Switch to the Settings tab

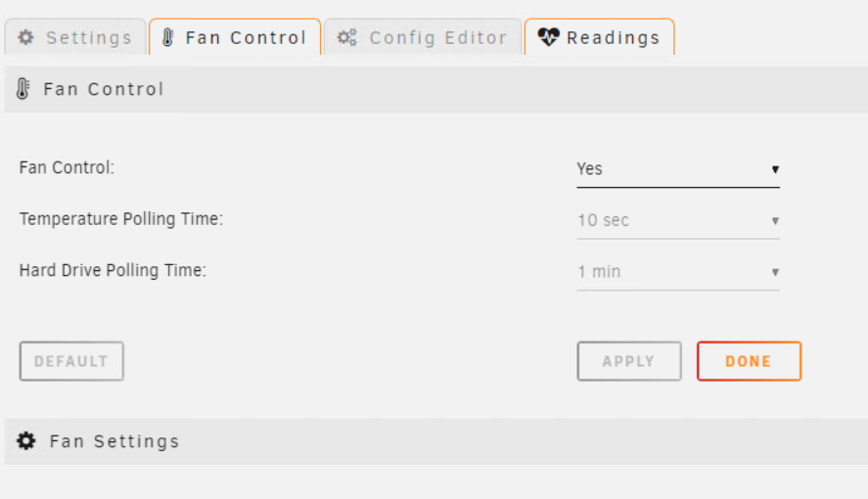75,37
